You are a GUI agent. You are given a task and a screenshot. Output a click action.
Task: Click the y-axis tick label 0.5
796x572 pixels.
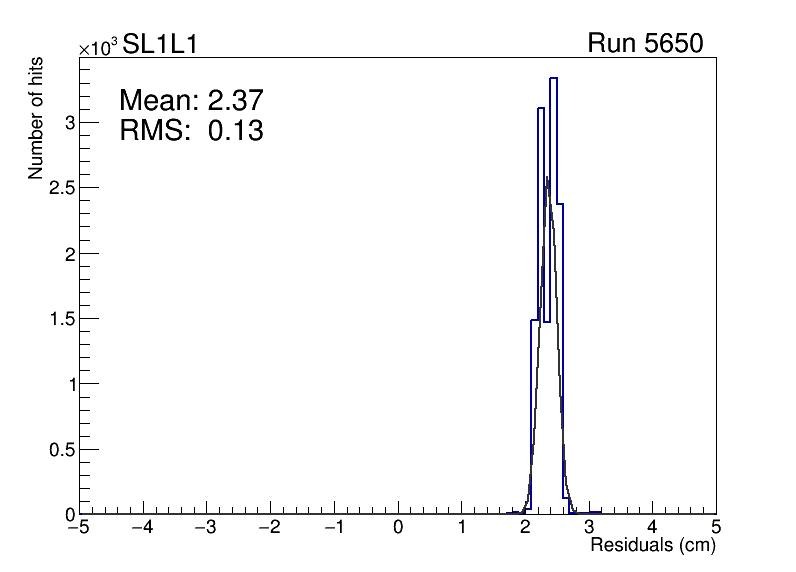tap(64, 449)
